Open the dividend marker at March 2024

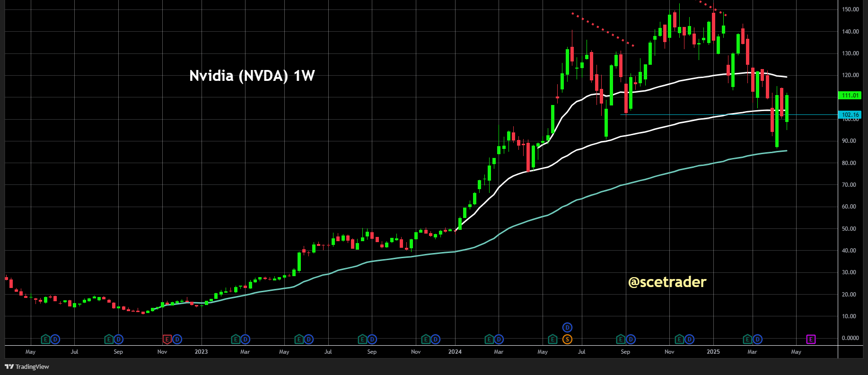pyautogui.click(x=499, y=339)
